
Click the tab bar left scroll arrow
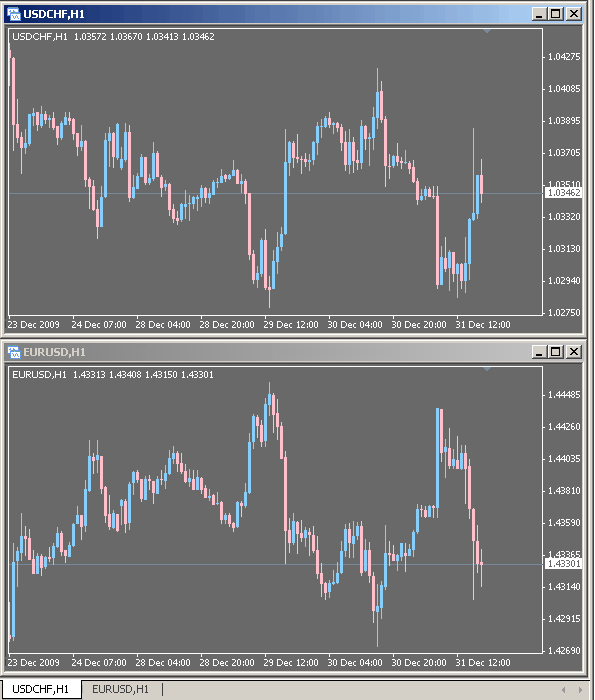tap(564, 690)
